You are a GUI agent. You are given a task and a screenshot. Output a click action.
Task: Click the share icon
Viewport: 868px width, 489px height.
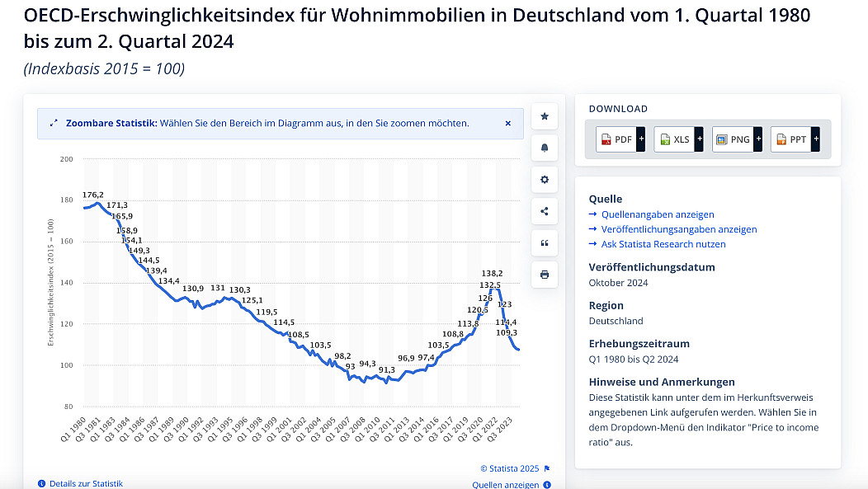pos(544,211)
